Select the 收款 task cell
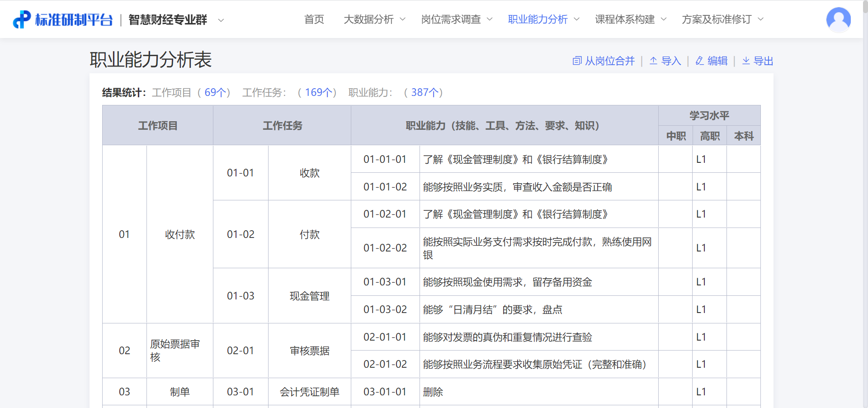This screenshot has width=868, height=408. pyautogui.click(x=310, y=173)
